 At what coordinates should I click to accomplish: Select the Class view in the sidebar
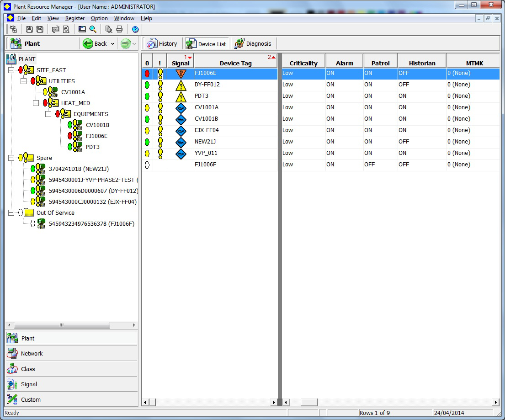pyautogui.click(x=27, y=369)
